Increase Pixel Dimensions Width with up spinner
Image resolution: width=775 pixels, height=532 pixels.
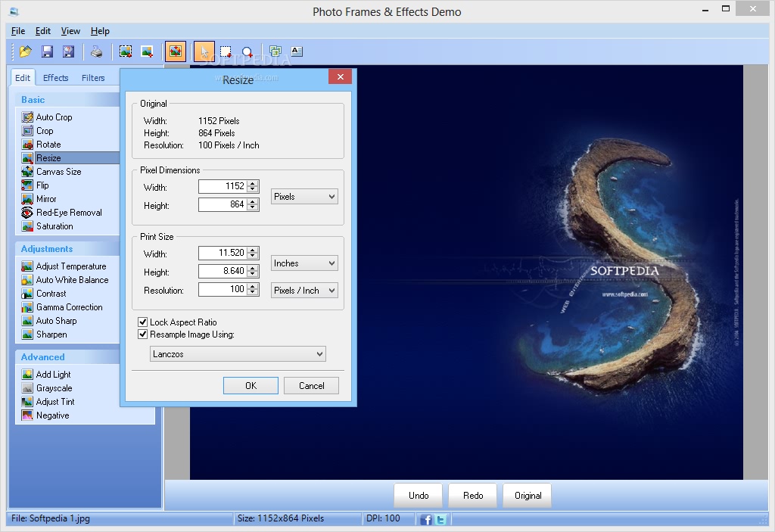click(253, 183)
